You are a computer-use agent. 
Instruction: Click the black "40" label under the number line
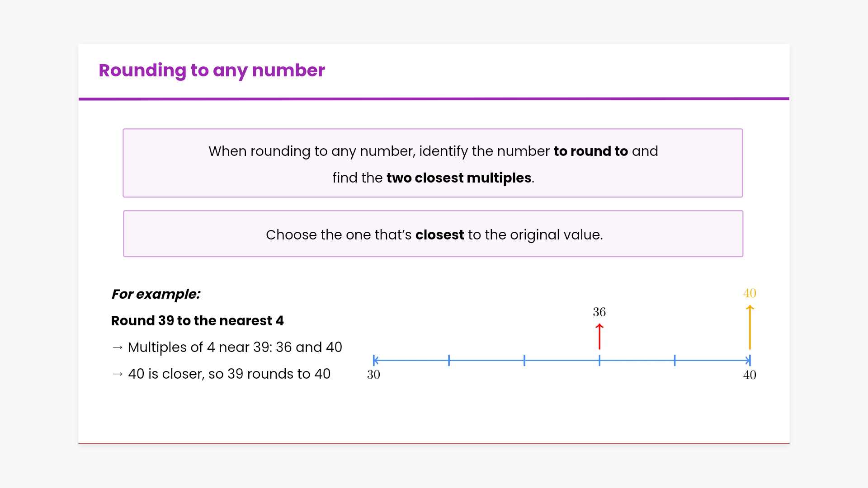point(750,375)
